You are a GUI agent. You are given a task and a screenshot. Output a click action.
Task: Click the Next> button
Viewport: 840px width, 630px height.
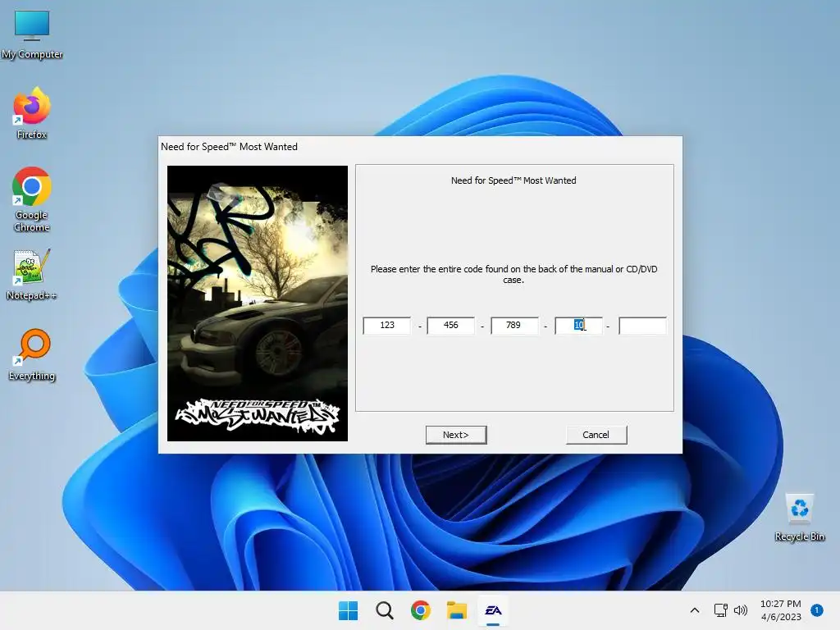pyautogui.click(x=456, y=435)
